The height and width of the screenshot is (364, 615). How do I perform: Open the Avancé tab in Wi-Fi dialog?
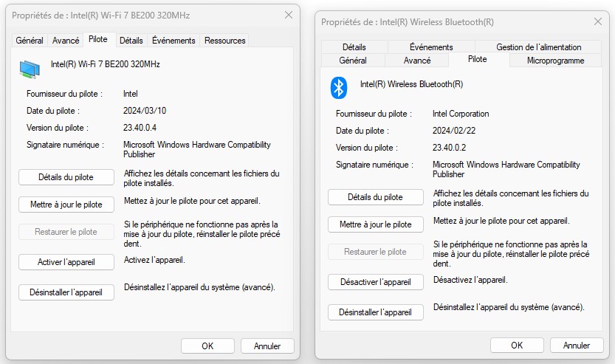tap(66, 41)
